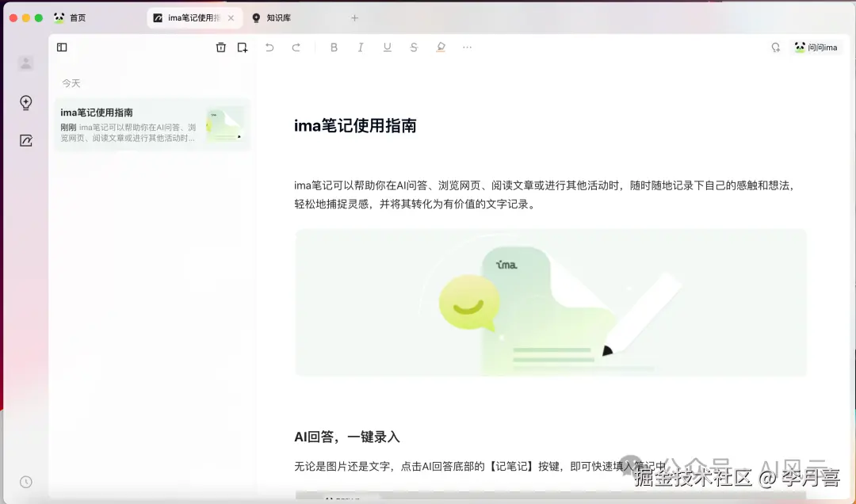The width and height of the screenshot is (856, 504).
Task: Open the compose/edit icon in left sidebar
Action: point(25,139)
